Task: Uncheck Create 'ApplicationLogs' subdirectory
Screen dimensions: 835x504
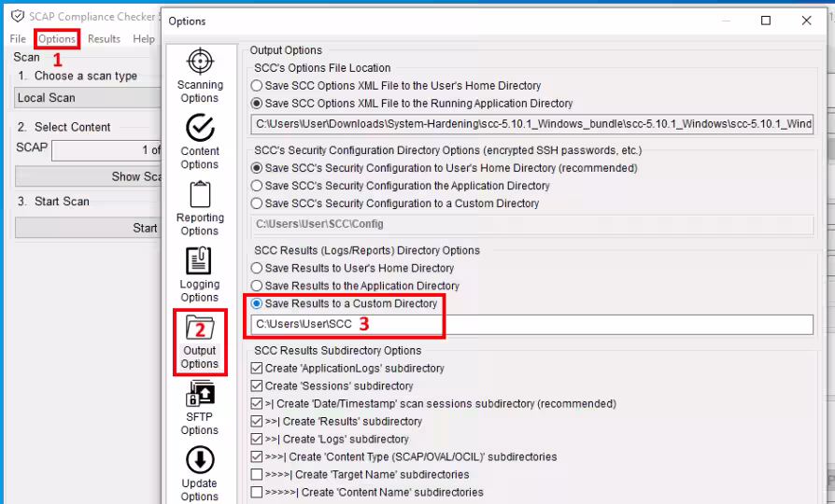Action: click(x=257, y=369)
